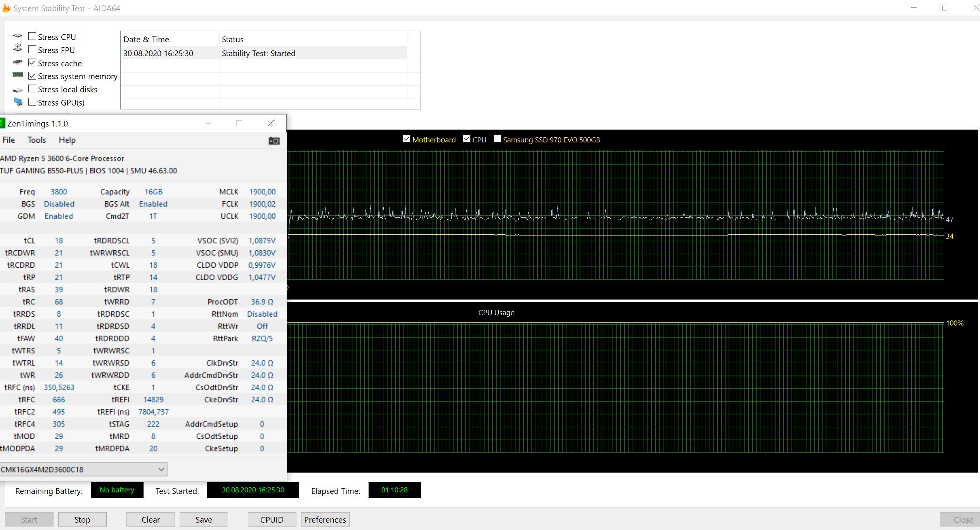Viewport: 980px width, 530px height.
Task: Click the tCL value 18
Action: pos(59,241)
